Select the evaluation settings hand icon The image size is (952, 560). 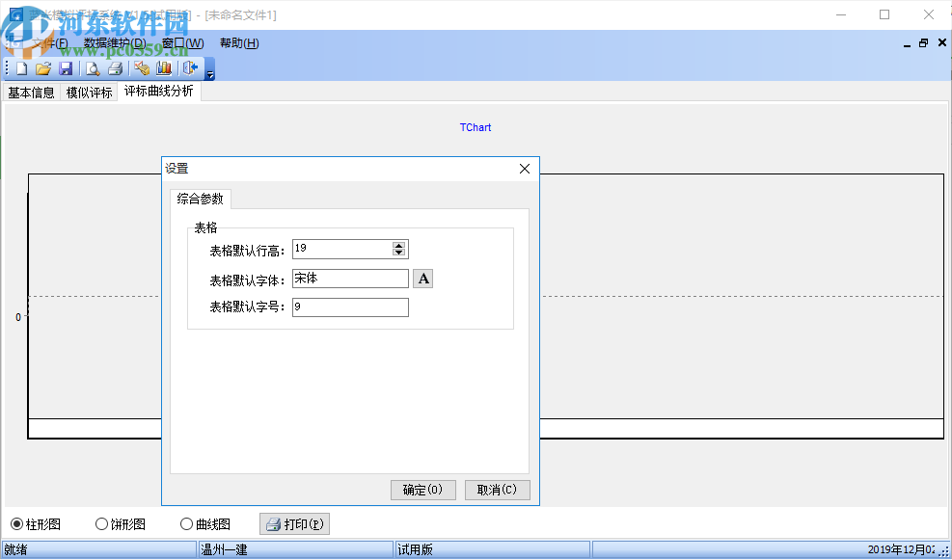click(141, 67)
